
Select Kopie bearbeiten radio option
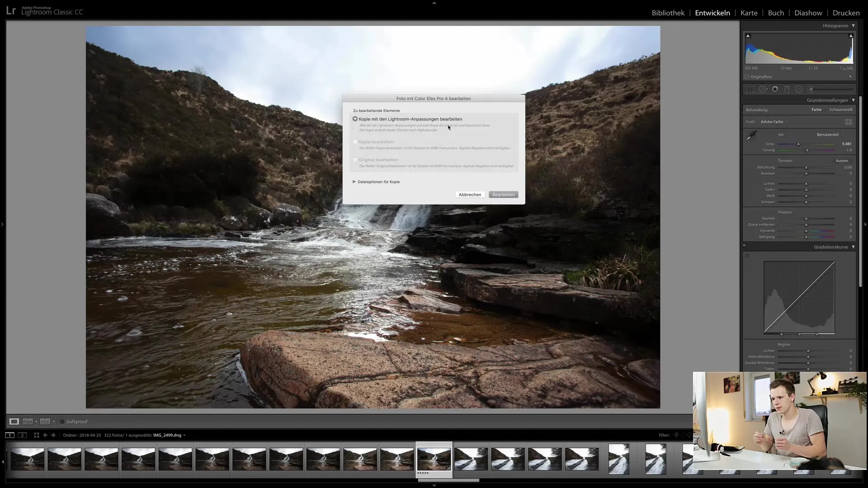355,141
